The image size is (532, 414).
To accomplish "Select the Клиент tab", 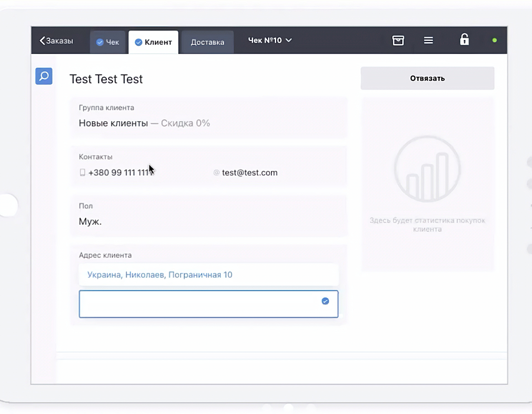I will 154,42.
